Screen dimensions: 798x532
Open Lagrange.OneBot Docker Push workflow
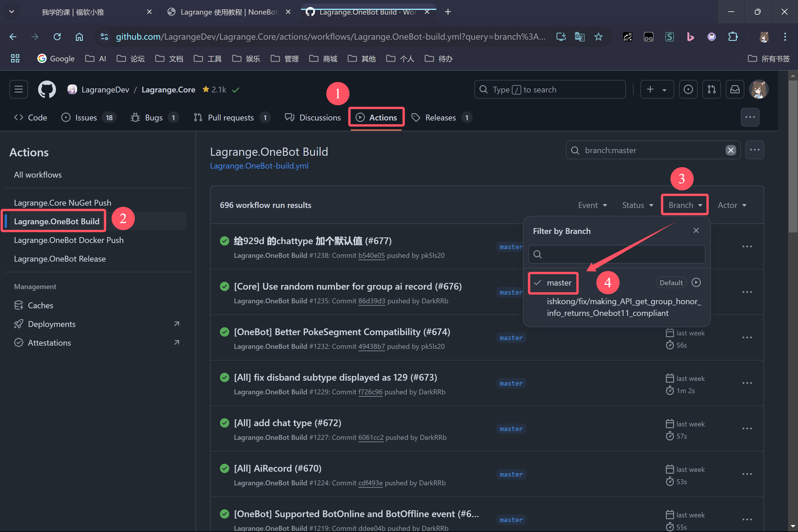(x=69, y=240)
